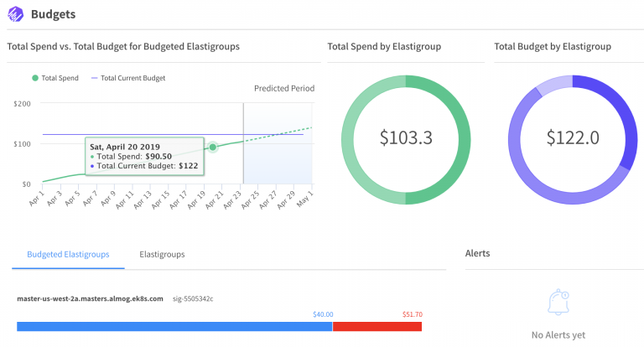Open the Elastigroups tab
The image size is (644, 347).
(162, 254)
